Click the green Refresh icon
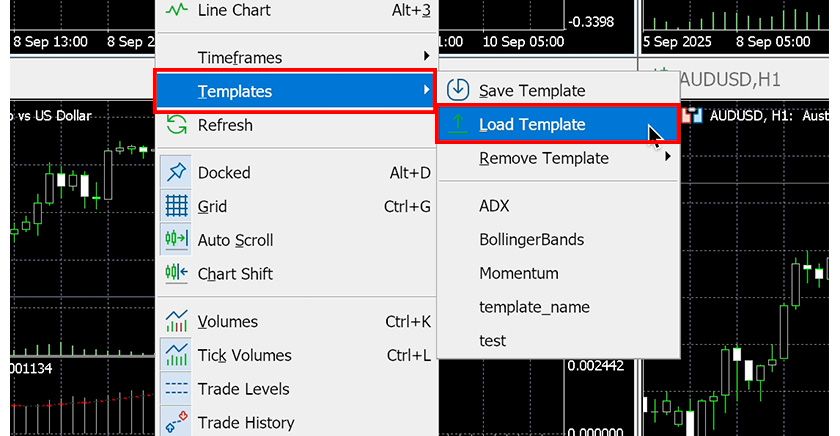This screenshot has width=840, height=436. click(177, 125)
